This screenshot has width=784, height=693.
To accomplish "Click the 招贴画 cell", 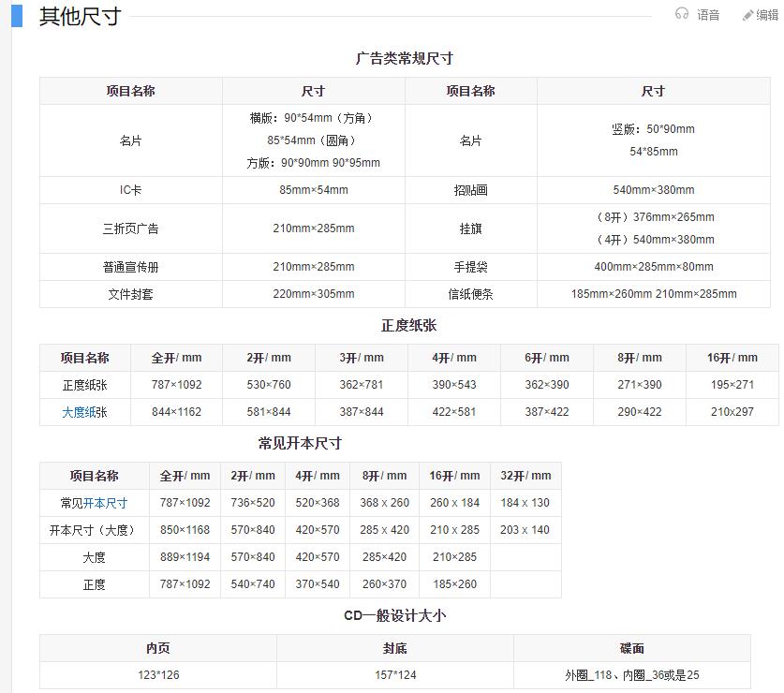I will [471, 190].
